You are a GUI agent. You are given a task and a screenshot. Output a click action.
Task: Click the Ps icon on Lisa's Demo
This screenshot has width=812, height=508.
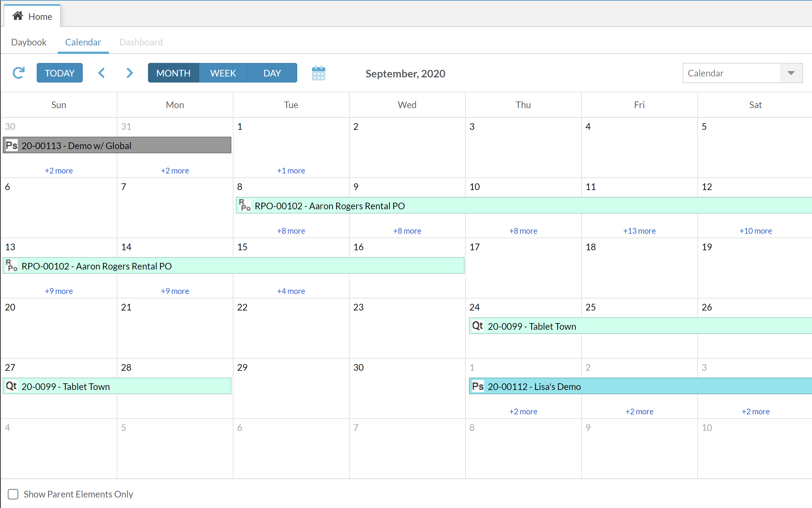click(x=478, y=386)
